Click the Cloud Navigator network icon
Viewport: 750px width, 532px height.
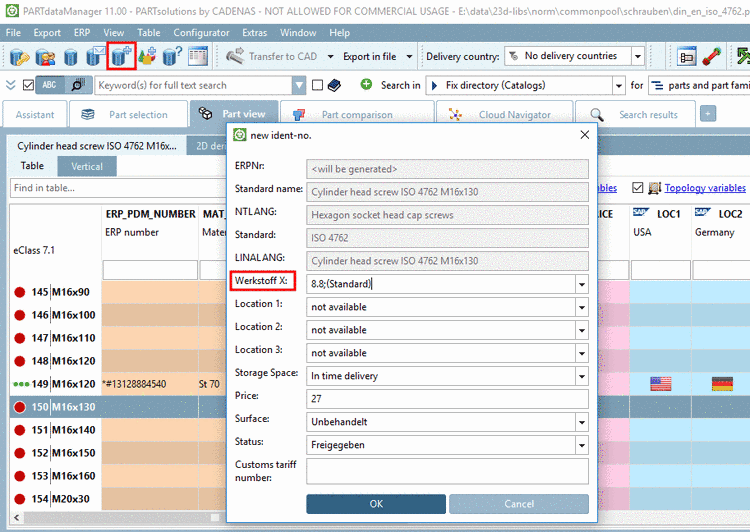coord(455,115)
